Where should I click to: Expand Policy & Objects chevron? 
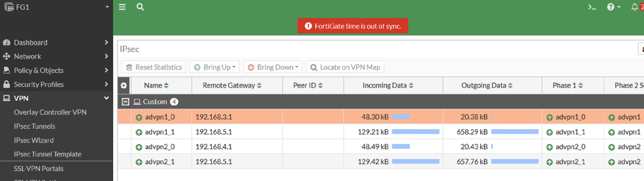pos(106,70)
